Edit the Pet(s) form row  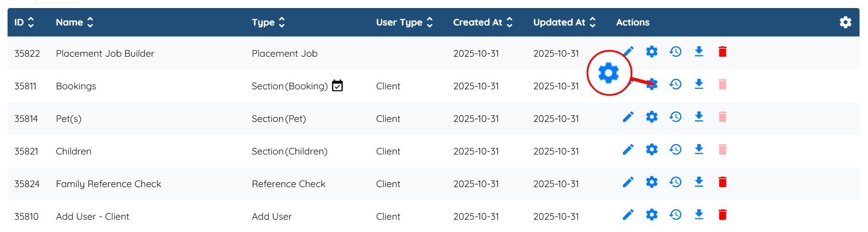(x=628, y=117)
